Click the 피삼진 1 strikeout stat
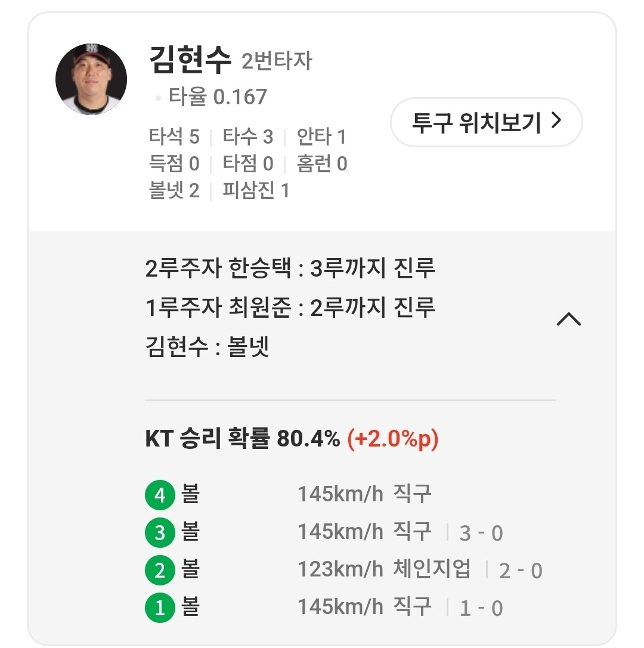This screenshot has height=648, width=644. click(x=256, y=191)
